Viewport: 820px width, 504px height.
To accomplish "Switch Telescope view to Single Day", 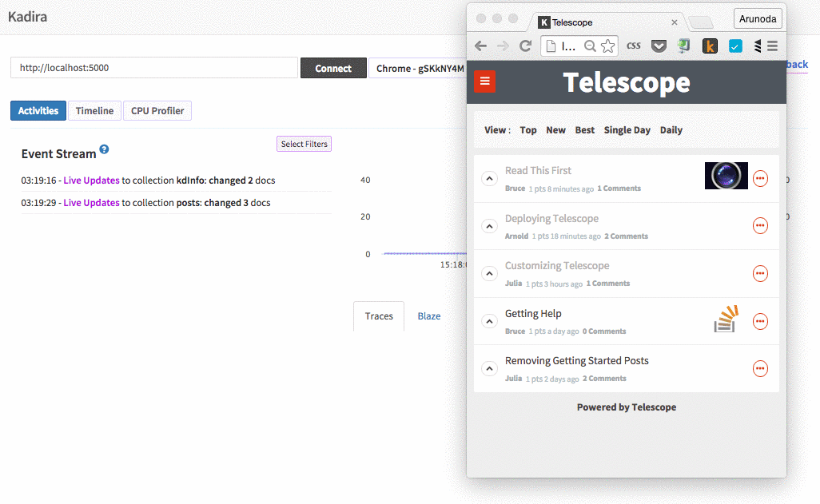I will click(x=627, y=130).
